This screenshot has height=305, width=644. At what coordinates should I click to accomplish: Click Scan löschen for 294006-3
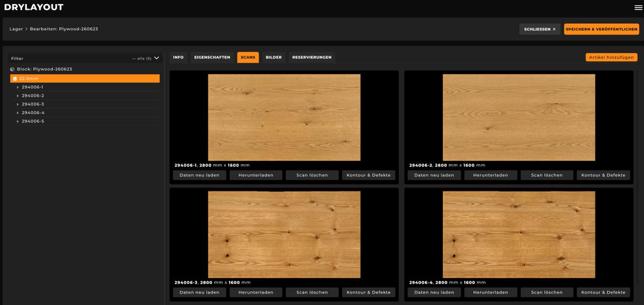point(312,292)
